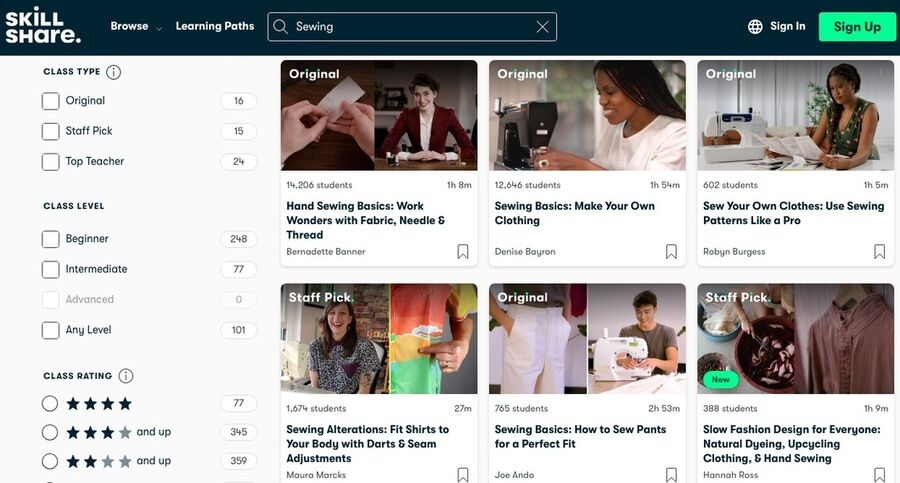Tick the Any Level checkbox

click(51, 330)
